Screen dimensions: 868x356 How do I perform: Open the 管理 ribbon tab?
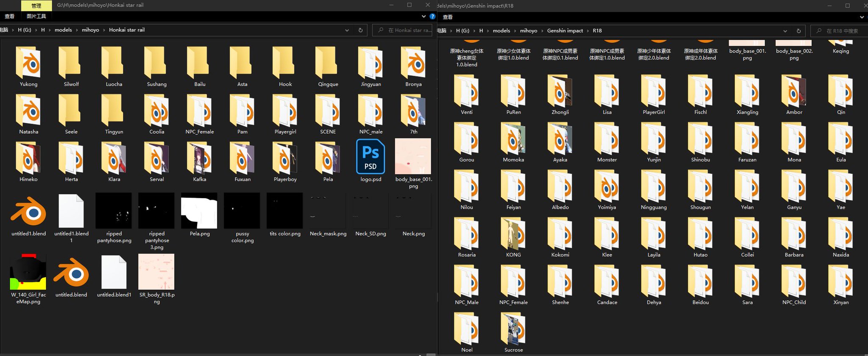36,6
